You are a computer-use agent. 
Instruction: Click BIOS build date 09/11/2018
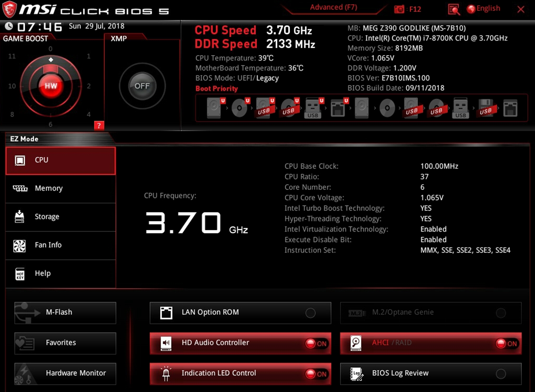424,88
